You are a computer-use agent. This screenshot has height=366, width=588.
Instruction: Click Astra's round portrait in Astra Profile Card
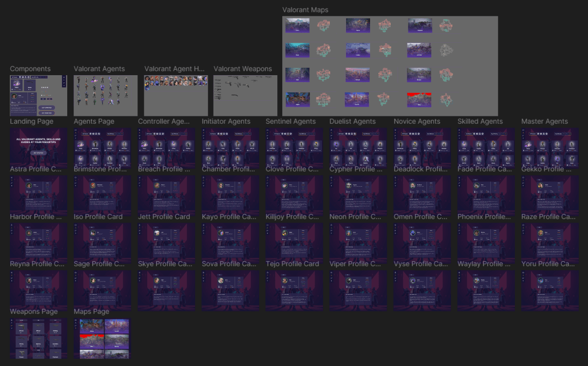click(29, 186)
